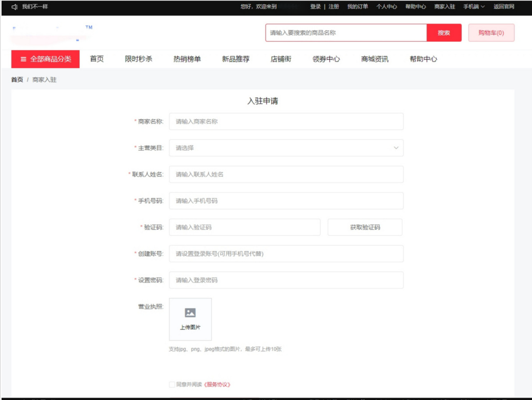The height and width of the screenshot is (400, 532).
Task: Click the 商家名称 merchant name input
Action: pyautogui.click(x=286, y=121)
